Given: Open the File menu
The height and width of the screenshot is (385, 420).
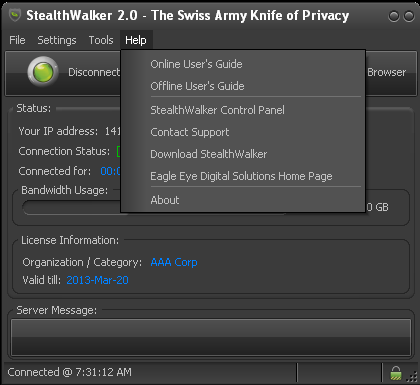Looking at the screenshot, I should click(x=17, y=40).
